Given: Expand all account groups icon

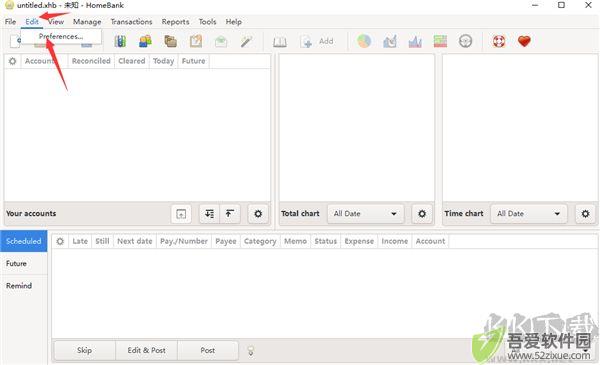Looking at the screenshot, I should pyautogui.click(x=209, y=213).
